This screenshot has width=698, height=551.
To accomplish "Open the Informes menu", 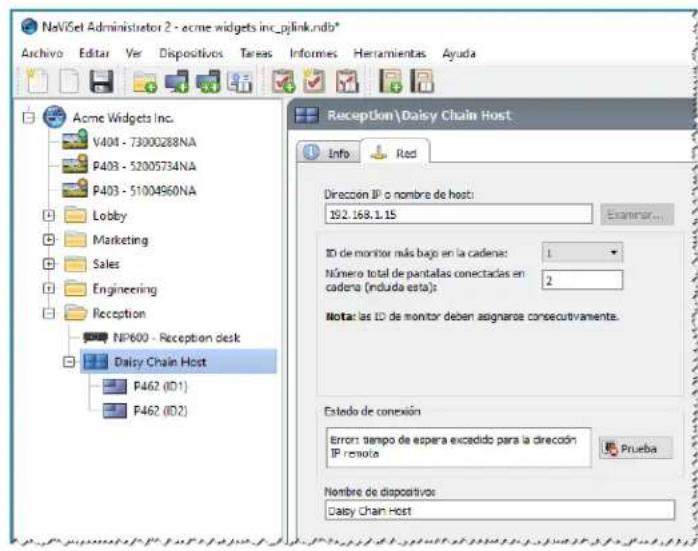I will 313,53.
